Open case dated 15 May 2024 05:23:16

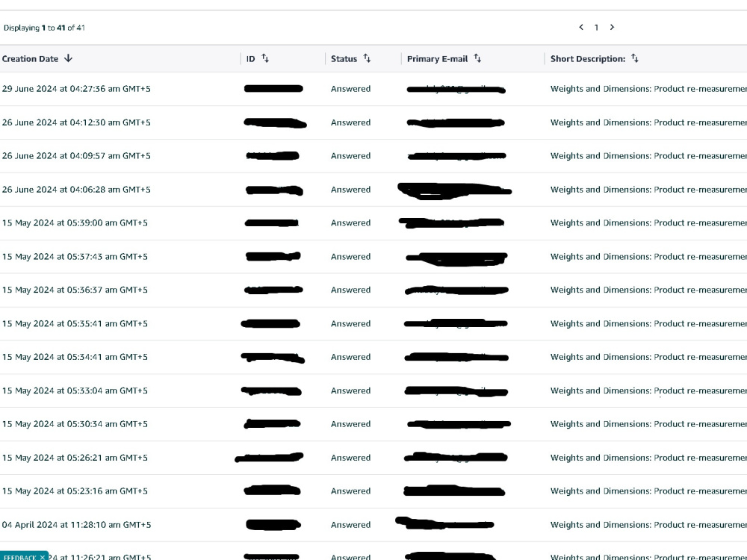(x=75, y=491)
